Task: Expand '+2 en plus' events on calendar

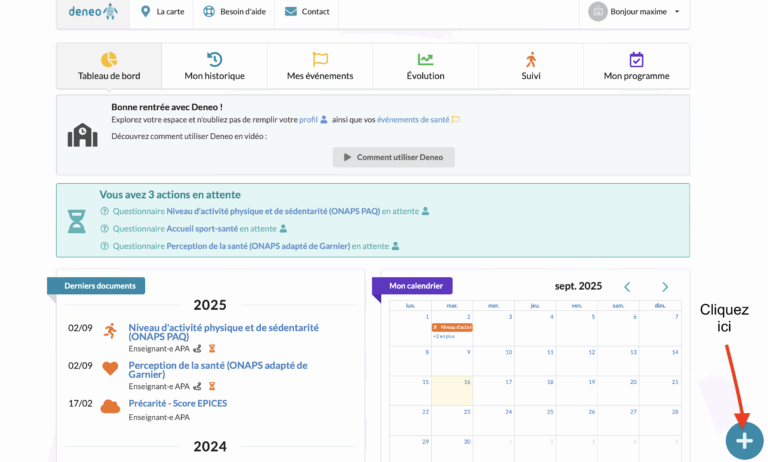Action: [445, 336]
